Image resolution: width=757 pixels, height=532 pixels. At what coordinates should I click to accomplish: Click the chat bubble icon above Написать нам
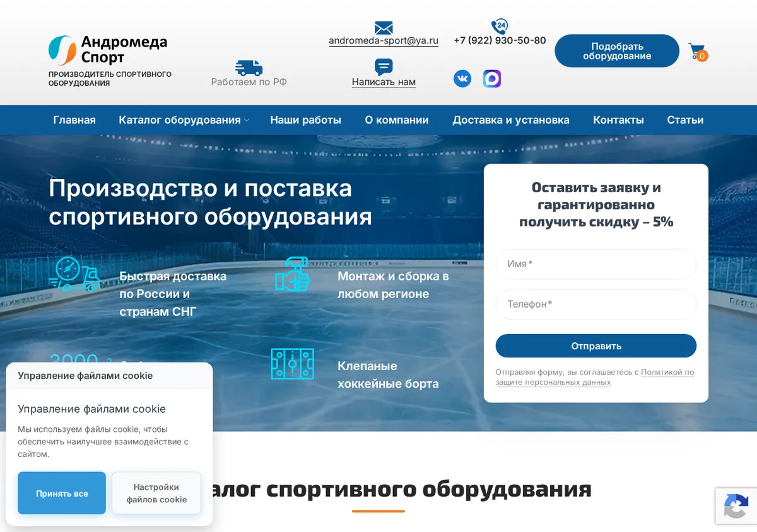click(384, 67)
